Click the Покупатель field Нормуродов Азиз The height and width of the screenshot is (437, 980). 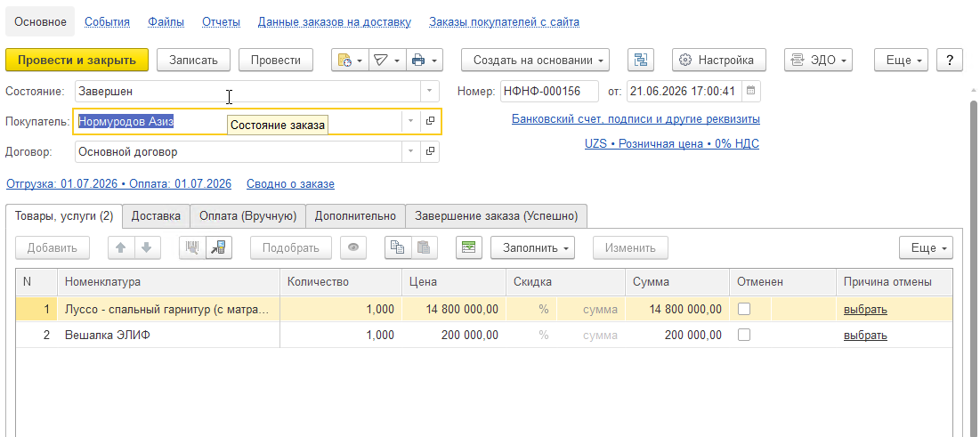tap(238, 121)
